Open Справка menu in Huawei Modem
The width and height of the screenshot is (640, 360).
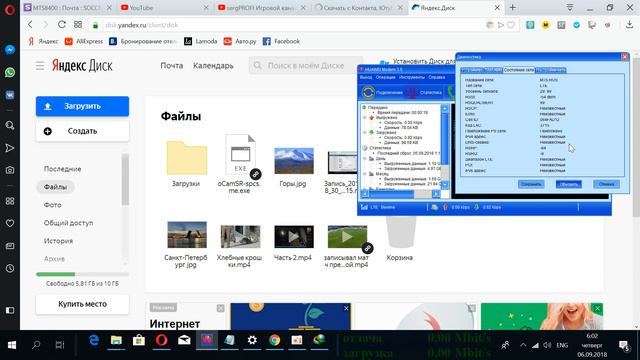437,77
